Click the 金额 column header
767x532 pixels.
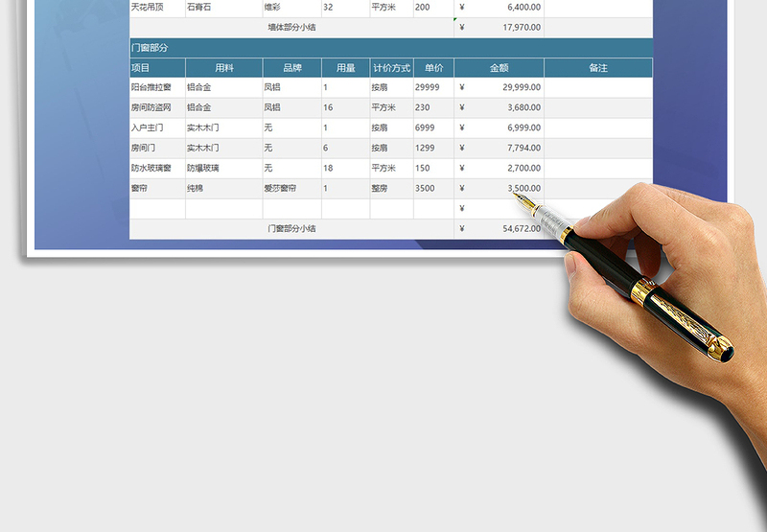coord(499,68)
